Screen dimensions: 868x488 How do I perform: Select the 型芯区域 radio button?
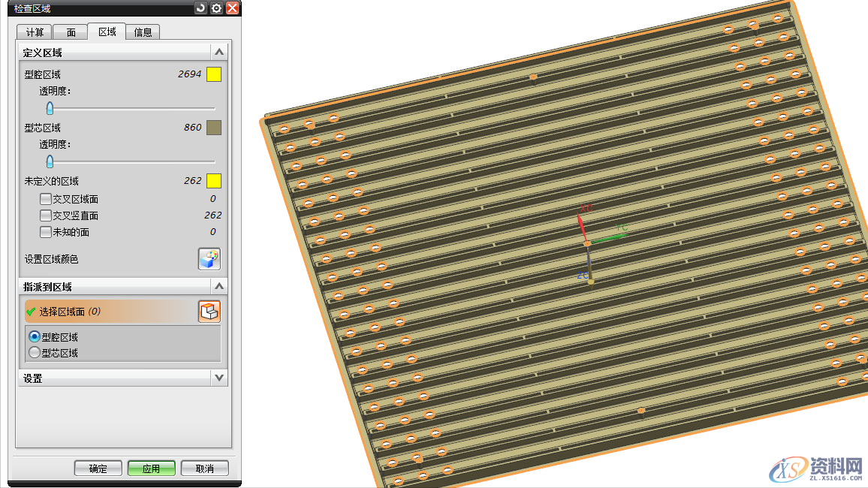tap(35, 353)
